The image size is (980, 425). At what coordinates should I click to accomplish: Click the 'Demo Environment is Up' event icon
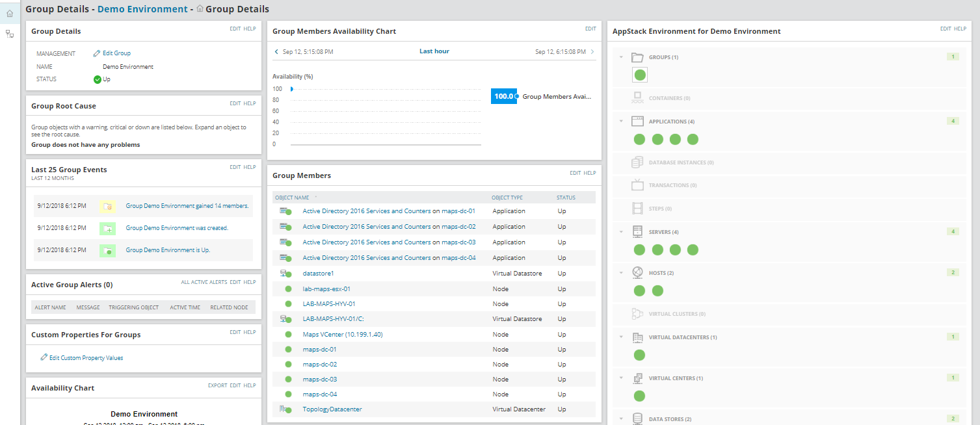tap(107, 250)
